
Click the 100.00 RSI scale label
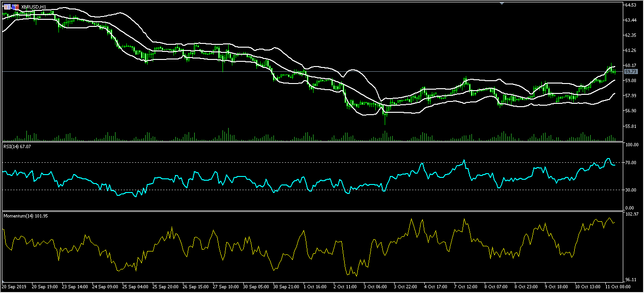coord(631,145)
